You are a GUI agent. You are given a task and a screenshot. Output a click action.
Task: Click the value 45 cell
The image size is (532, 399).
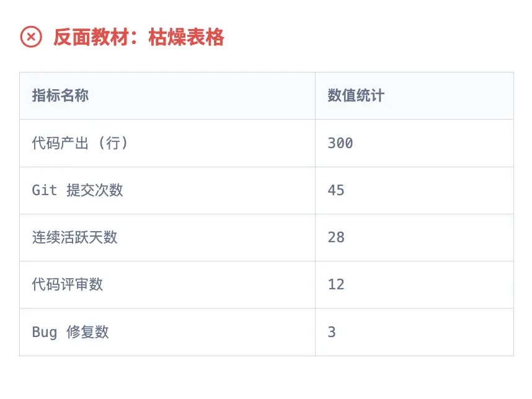tap(336, 190)
